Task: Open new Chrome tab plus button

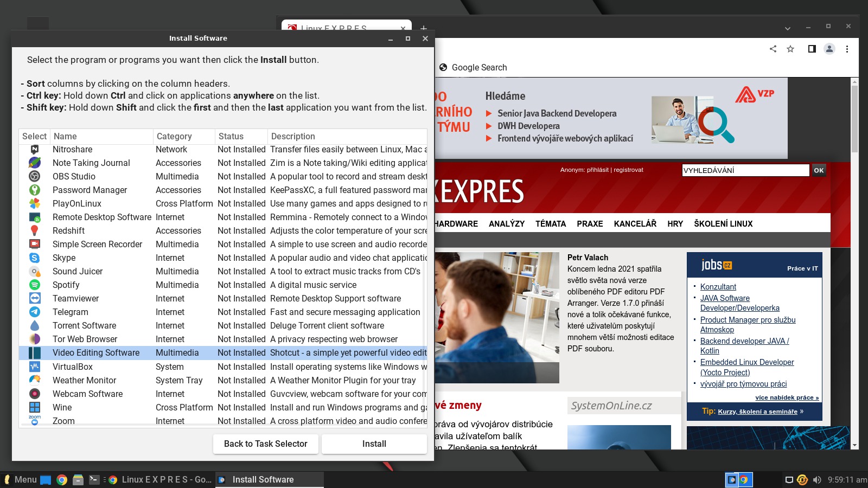Action: coord(424,28)
